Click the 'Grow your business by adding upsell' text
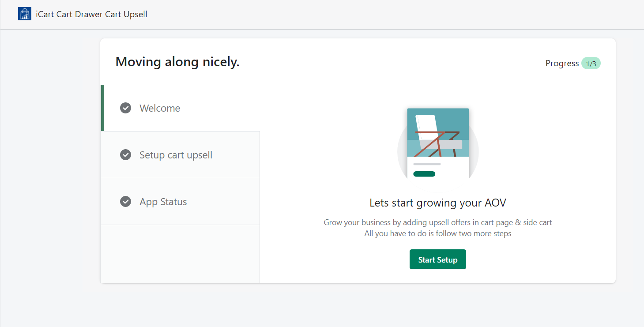Image resolution: width=644 pixels, height=327 pixels. click(438, 222)
